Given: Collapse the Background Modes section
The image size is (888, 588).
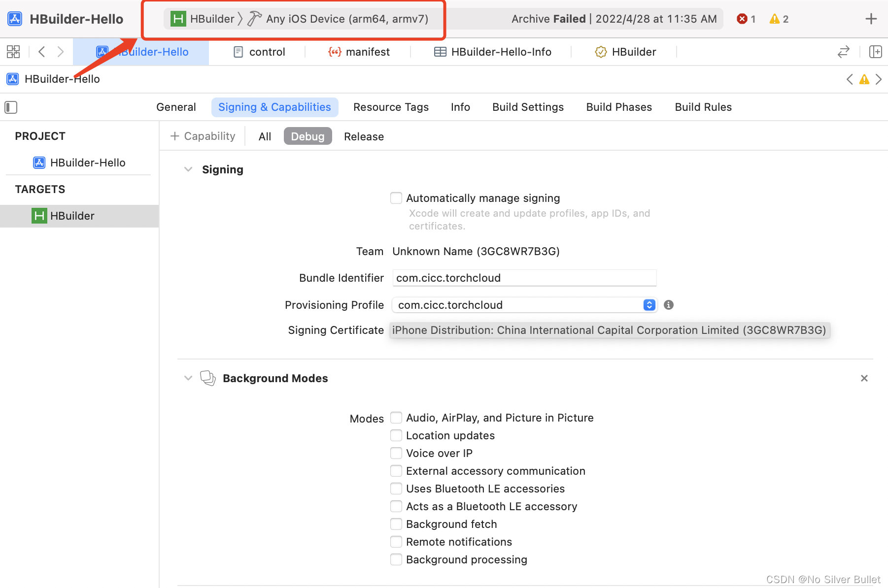Looking at the screenshot, I should pos(188,378).
